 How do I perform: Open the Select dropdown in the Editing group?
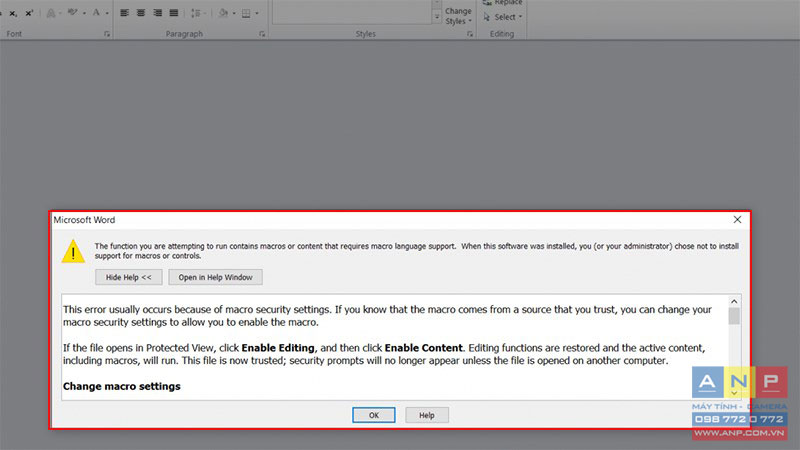(x=503, y=17)
